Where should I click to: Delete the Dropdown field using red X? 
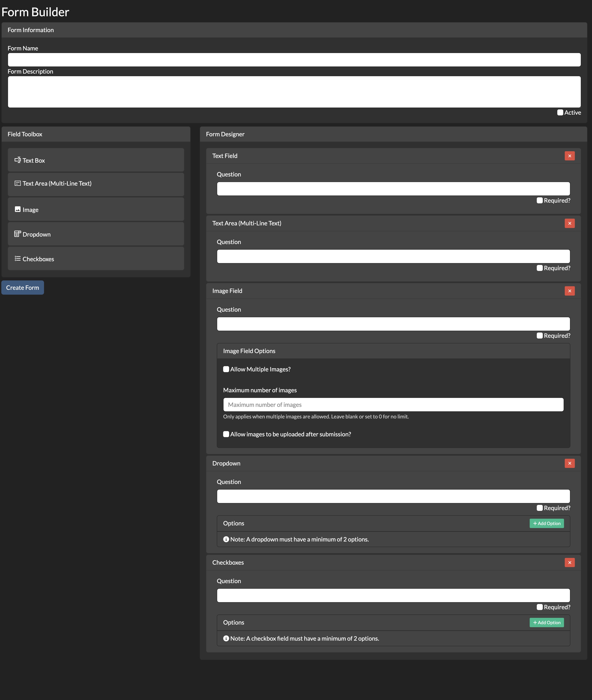(x=569, y=463)
